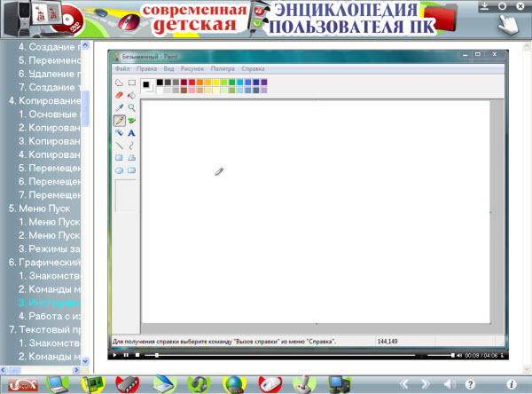This screenshot has width=532, height=394.
Task: Pick the green color swatch in top row
Action: tap(232, 82)
